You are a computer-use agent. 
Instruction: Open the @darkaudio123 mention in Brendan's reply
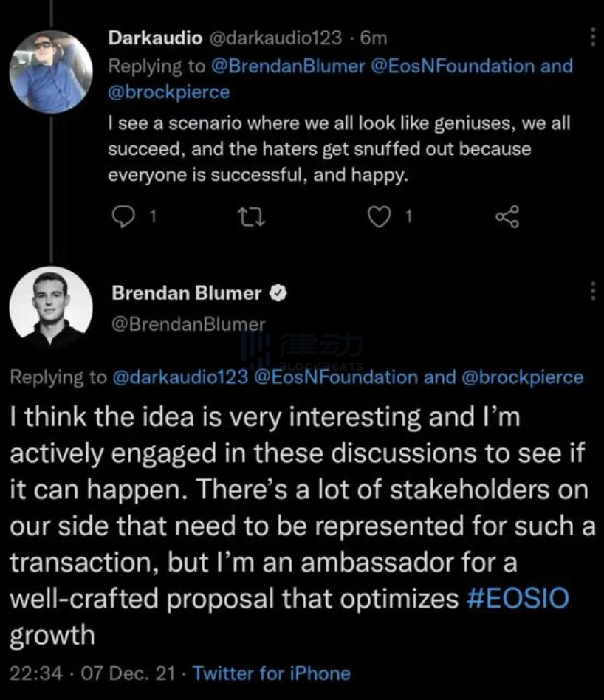180,377
